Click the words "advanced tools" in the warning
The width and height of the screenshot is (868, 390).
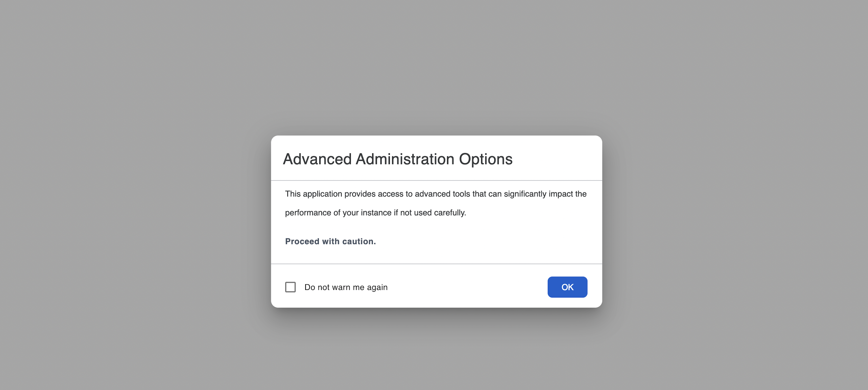click(x=442, y=194)
